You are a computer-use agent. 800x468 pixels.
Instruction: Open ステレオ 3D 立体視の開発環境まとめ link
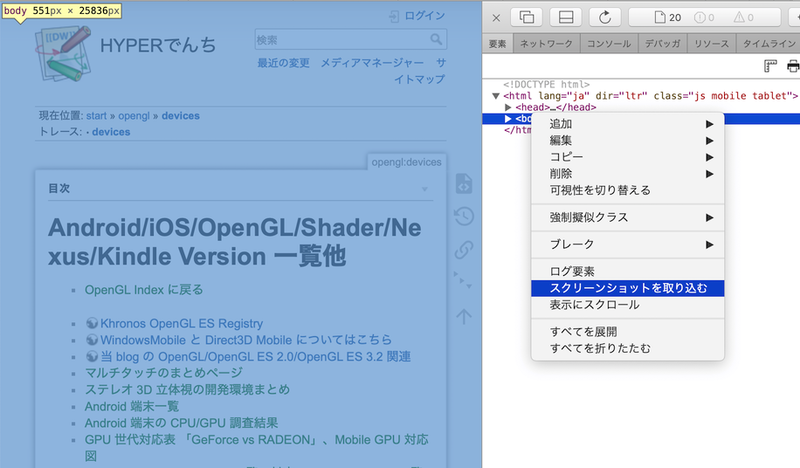tap(187, 390)
